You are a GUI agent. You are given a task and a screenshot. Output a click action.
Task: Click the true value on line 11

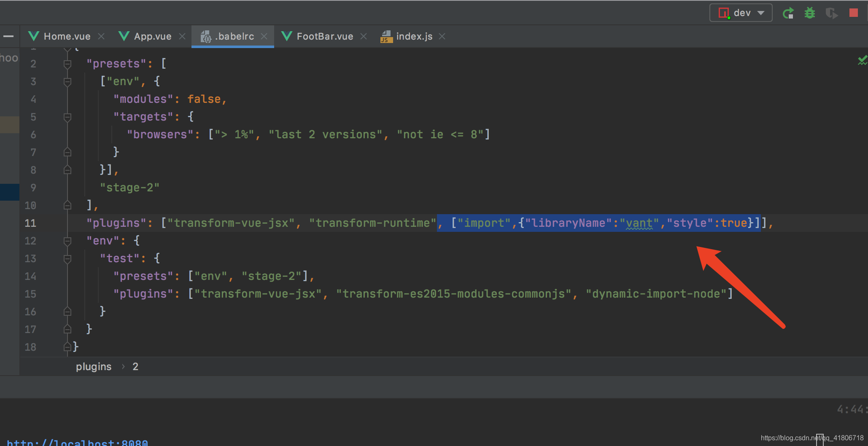(x=733, y=223)
